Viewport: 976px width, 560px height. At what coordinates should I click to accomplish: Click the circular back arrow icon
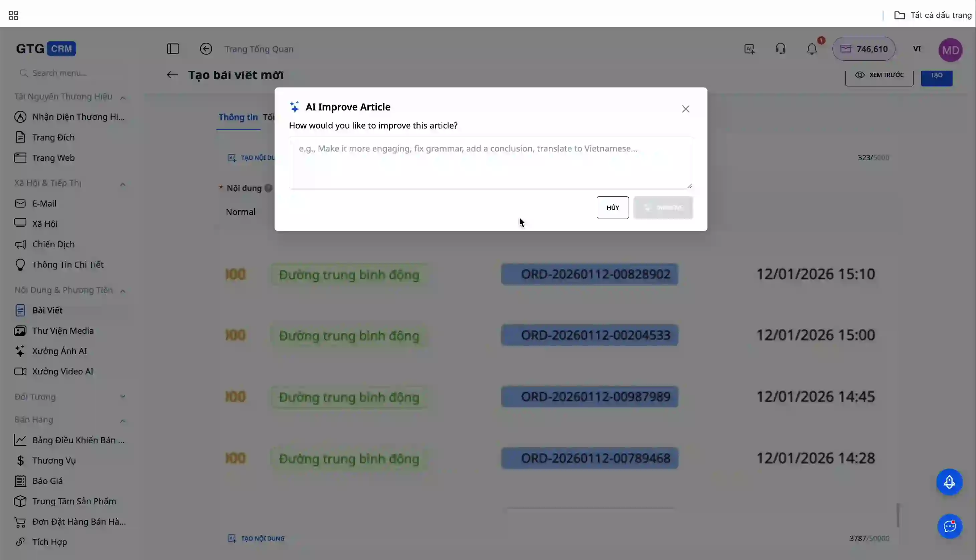(206, 49)
